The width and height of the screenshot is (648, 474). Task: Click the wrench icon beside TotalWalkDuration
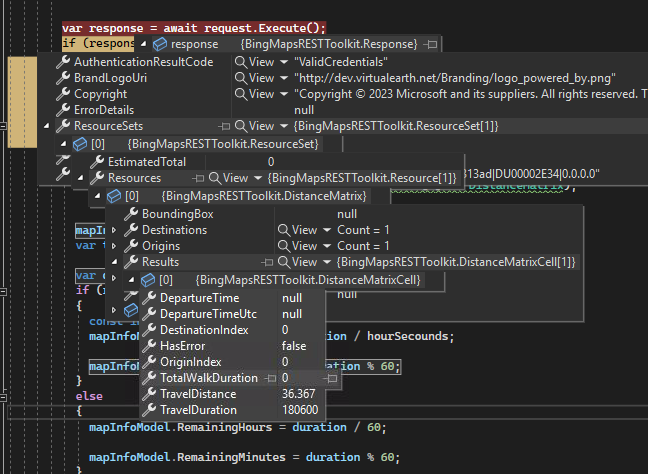click(x=149, y=378)
